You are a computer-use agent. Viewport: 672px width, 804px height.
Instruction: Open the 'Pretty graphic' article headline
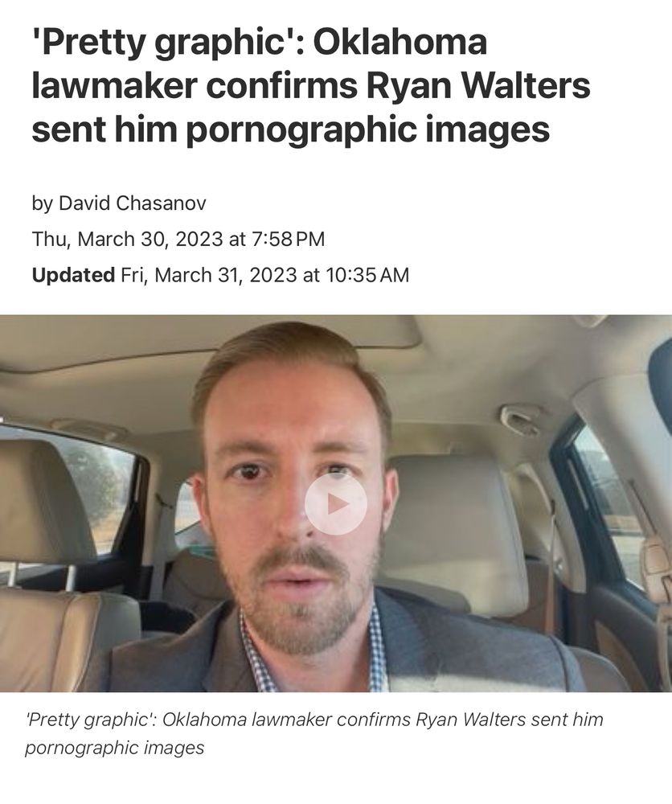pos(310,85)
